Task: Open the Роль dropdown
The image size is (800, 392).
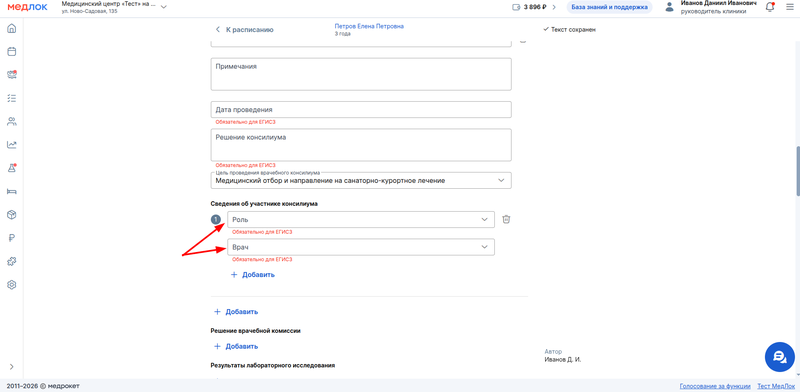Action: click(361, 219)
